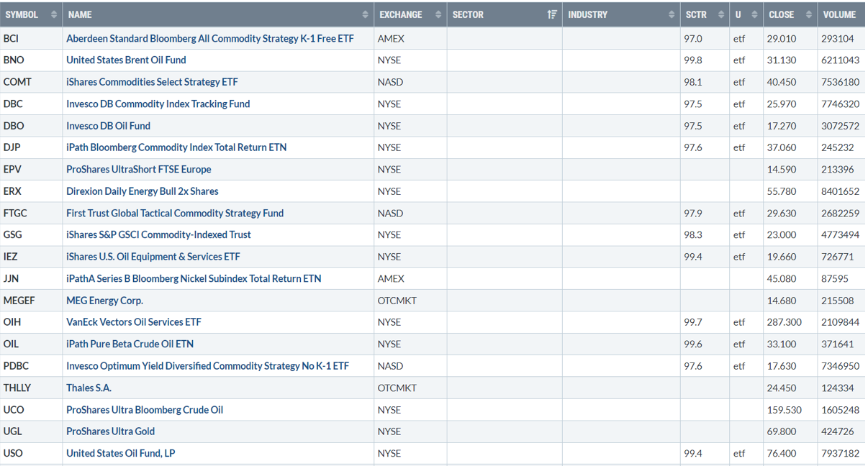The width and height of the screenshot is (868, 466).
Task: Open iPath Pure Beta Crude Oil ETN
Action: point(130,344)
